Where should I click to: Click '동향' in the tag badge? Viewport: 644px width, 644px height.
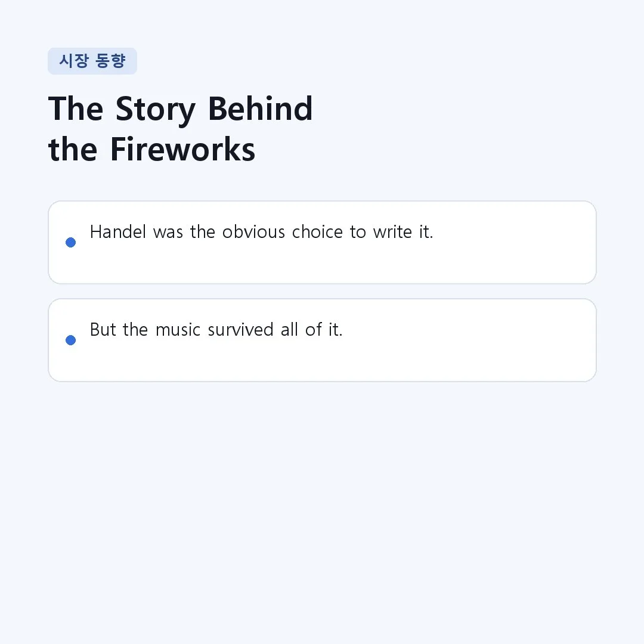110,61
